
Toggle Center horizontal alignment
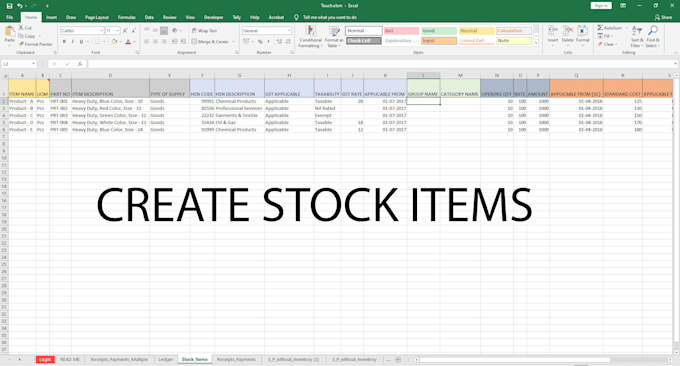155,42
